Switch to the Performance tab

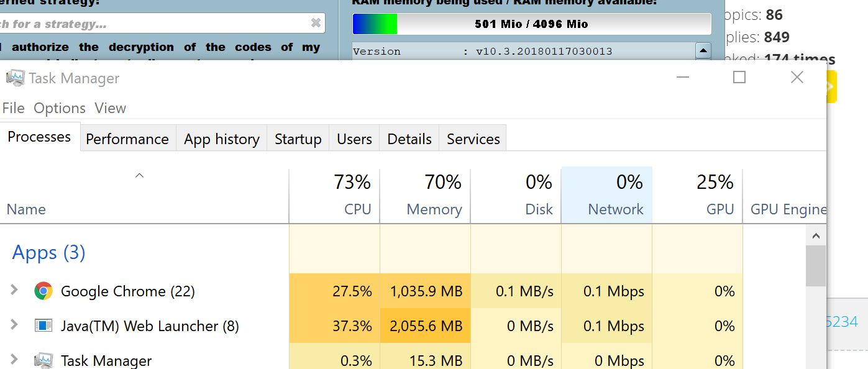(127, 139)
